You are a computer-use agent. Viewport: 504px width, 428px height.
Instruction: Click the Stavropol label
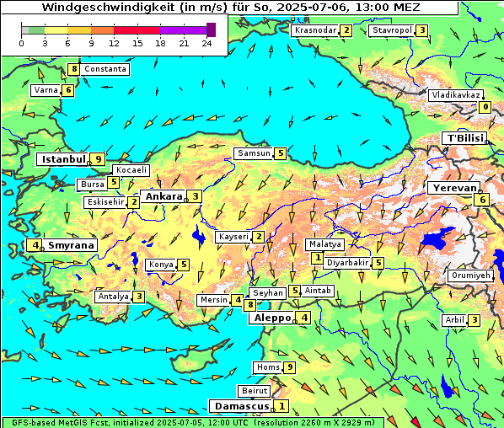coord(392,30)
